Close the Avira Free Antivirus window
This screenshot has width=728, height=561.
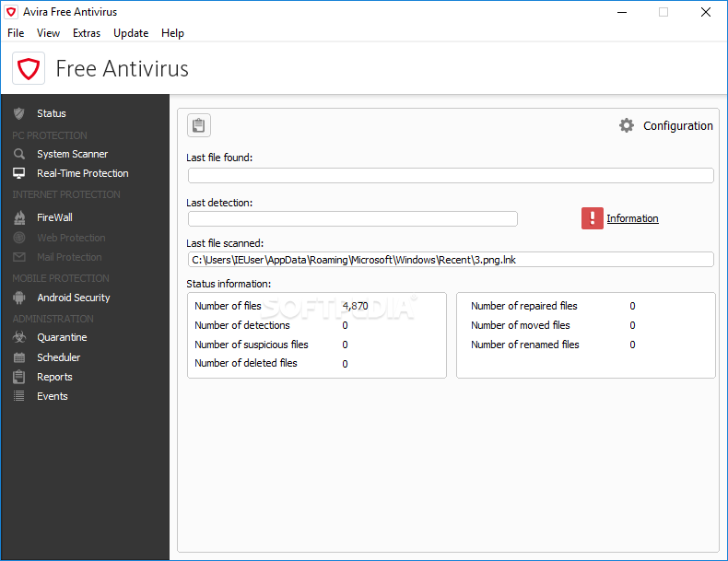706,12
